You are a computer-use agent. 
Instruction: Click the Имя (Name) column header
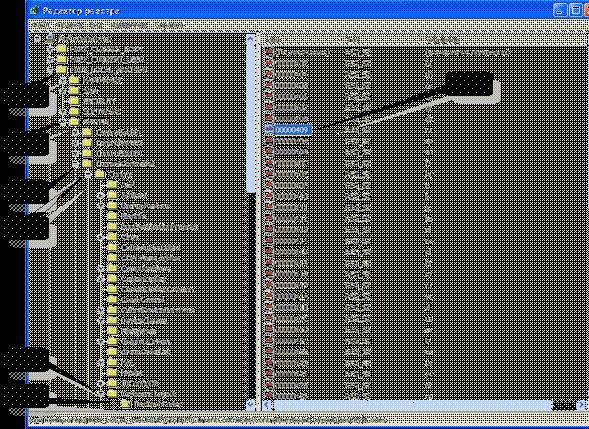tap(272, 39)
